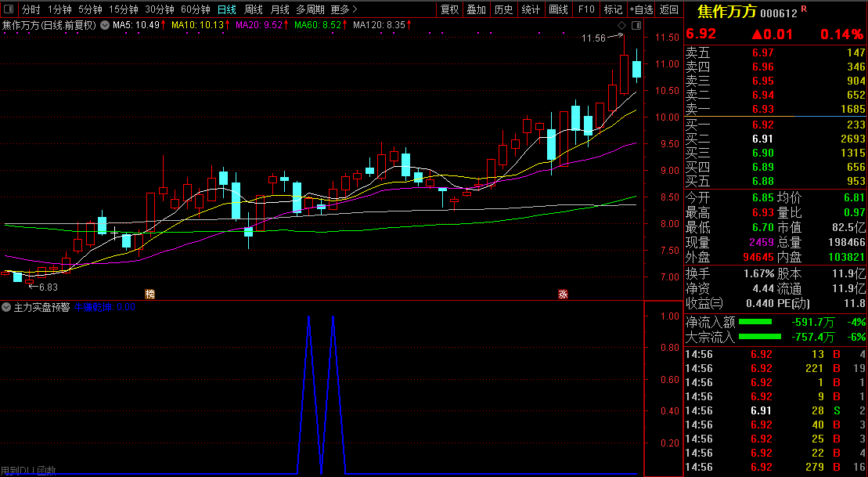Screen dimensions: 868x477
Task: Click the red panel icon left of 分时
Action: tap(9, 9)
